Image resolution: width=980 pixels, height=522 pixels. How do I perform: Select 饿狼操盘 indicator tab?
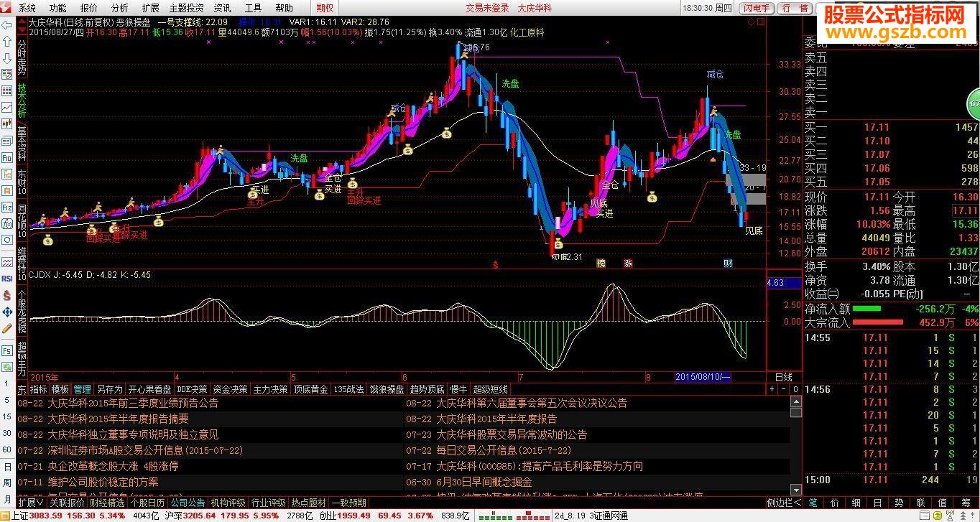(387, 389)
